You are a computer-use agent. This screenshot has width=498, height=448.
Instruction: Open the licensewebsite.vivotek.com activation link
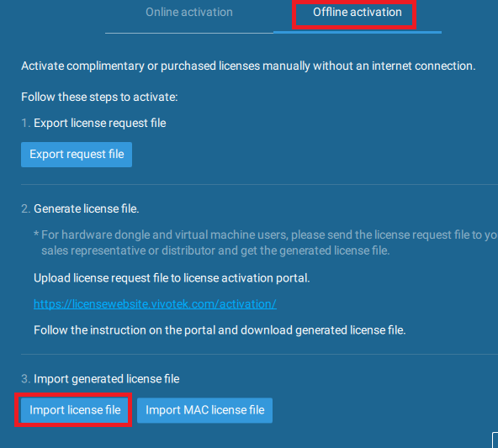pyautogui.click(x=155, y=304)
